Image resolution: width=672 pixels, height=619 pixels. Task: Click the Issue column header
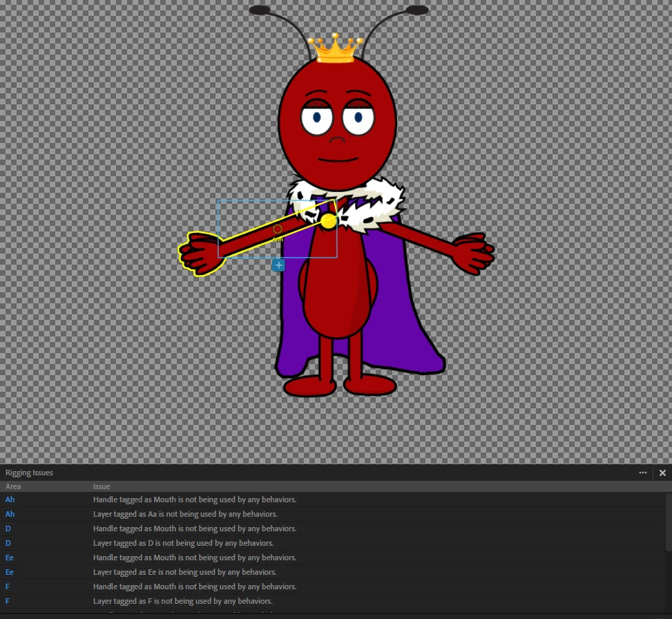point(102,486)
